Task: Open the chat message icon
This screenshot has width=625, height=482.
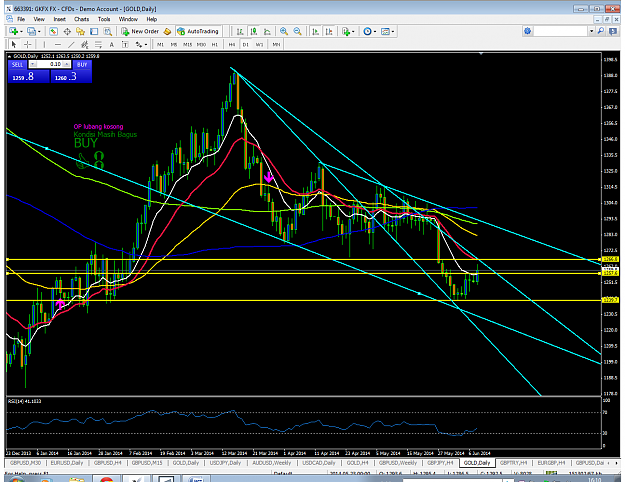Action: pyautogui.click(x=613, y=31)
